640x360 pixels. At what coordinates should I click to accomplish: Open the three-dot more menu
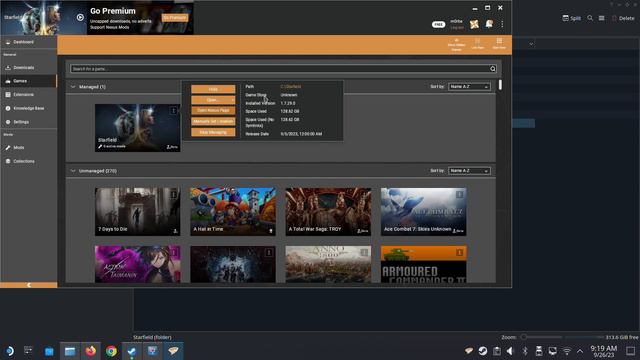coord(502,24)
